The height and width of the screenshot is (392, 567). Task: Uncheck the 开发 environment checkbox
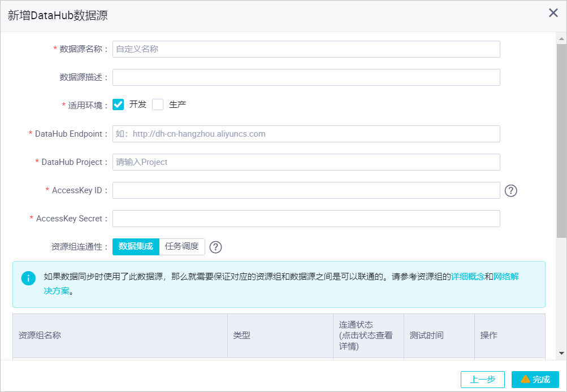[x=118, y=104]
